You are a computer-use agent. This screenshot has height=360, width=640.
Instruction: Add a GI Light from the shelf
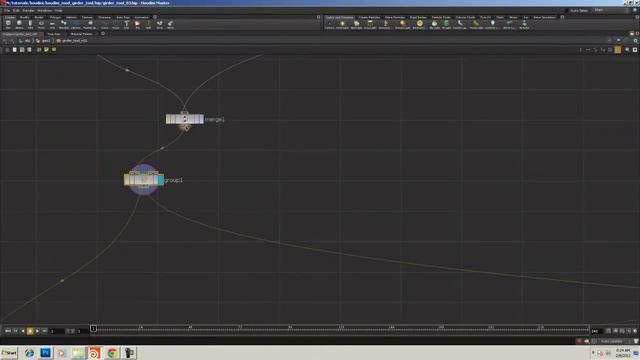pyautogui.click(x=446, y=24)
